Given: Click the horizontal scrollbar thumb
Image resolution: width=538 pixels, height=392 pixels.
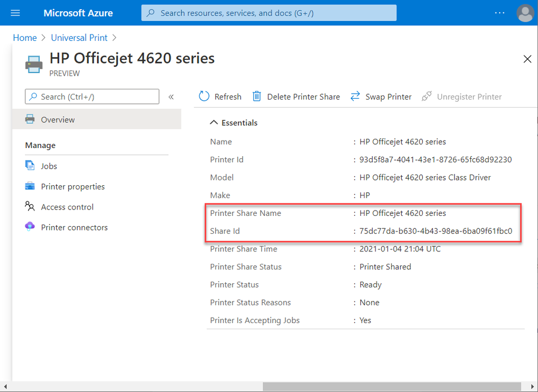Looking at the screenshot, I should pyautogui.click(x=392, y=387).
